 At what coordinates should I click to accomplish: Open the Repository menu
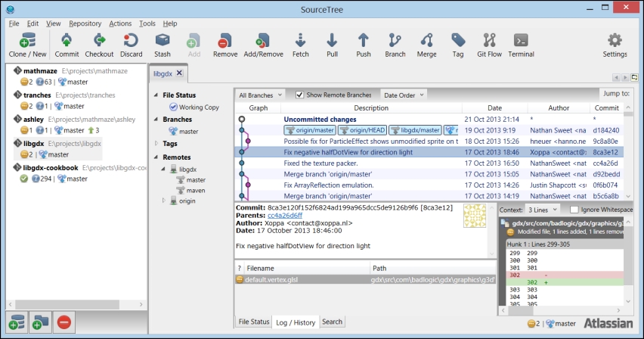85,23
